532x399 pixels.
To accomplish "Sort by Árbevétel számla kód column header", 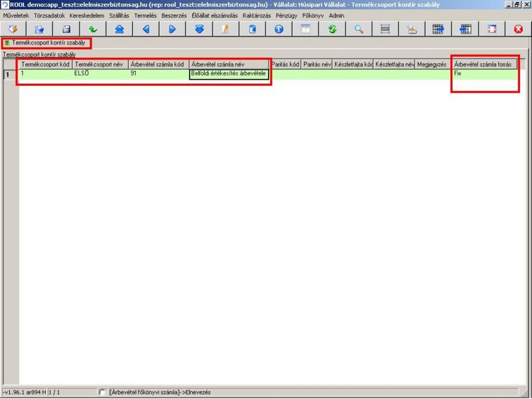I will point(158,65).
